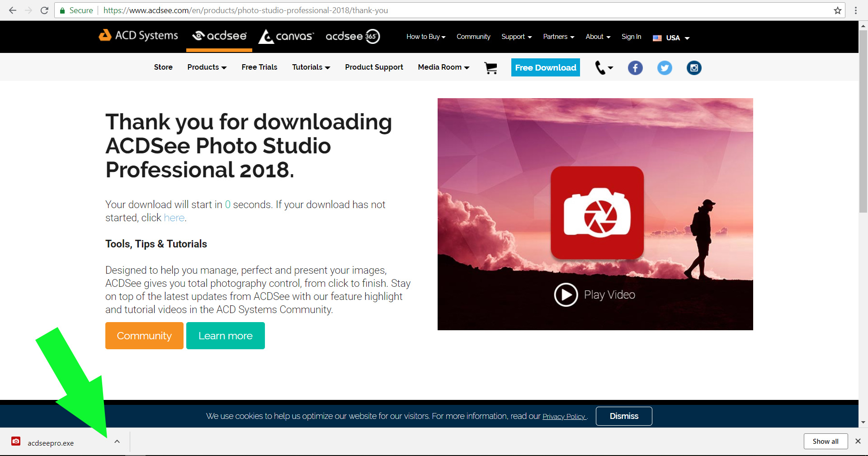Bookmark the page with the star icon
The width and height of the screenshot is (868, 456).
[x=838, y=10]
